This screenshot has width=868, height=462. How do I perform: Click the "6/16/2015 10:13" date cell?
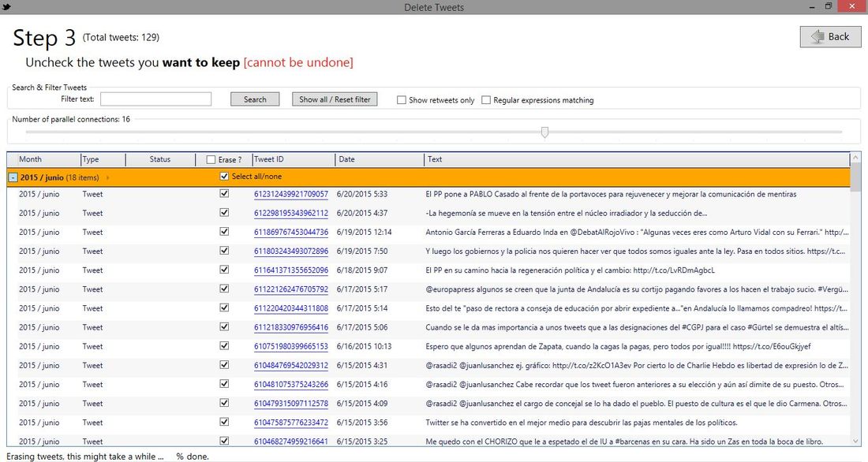click(364, 346)
